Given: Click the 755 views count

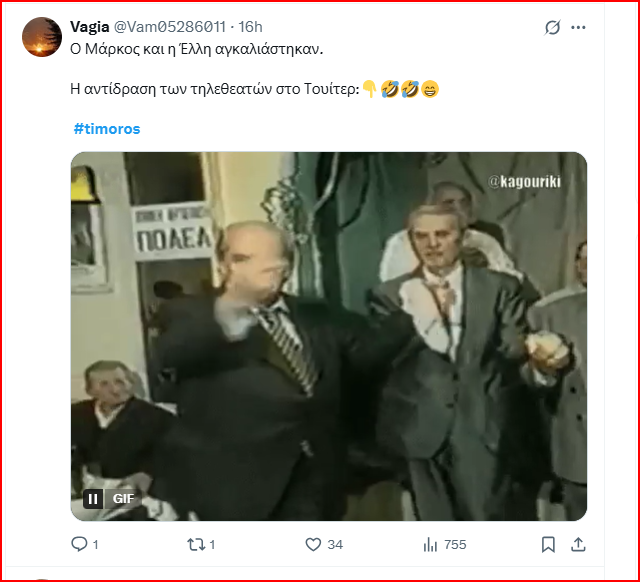Looking at the screenshot, I should (x=455, y=545).
